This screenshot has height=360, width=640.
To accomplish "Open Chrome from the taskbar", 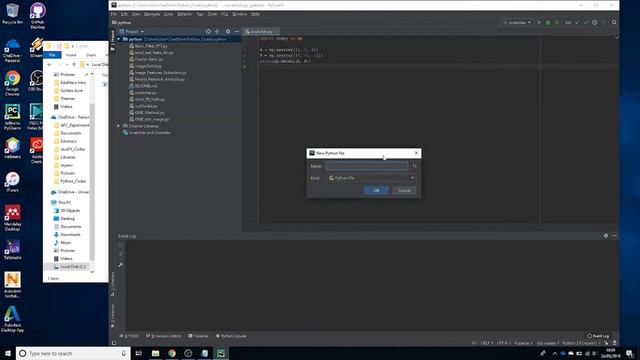I will [x=172, y=353].
